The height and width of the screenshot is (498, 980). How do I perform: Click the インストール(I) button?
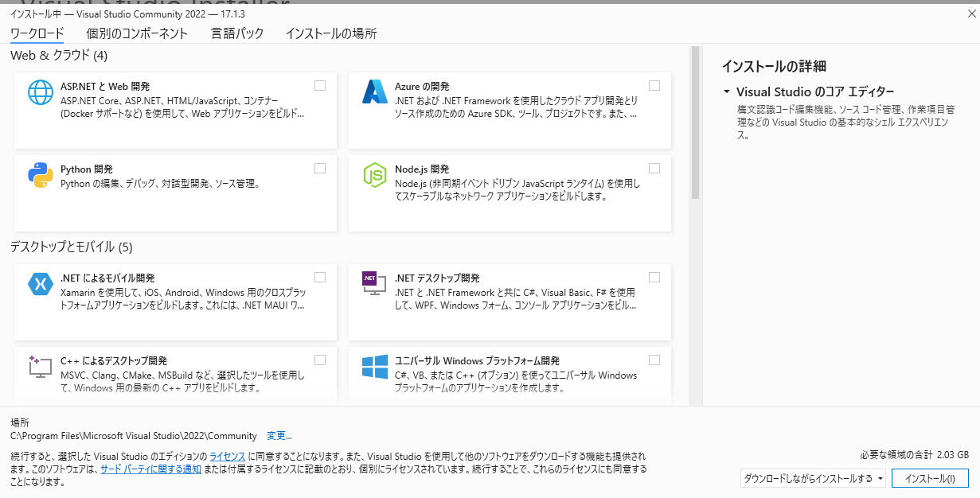point(930,478)
